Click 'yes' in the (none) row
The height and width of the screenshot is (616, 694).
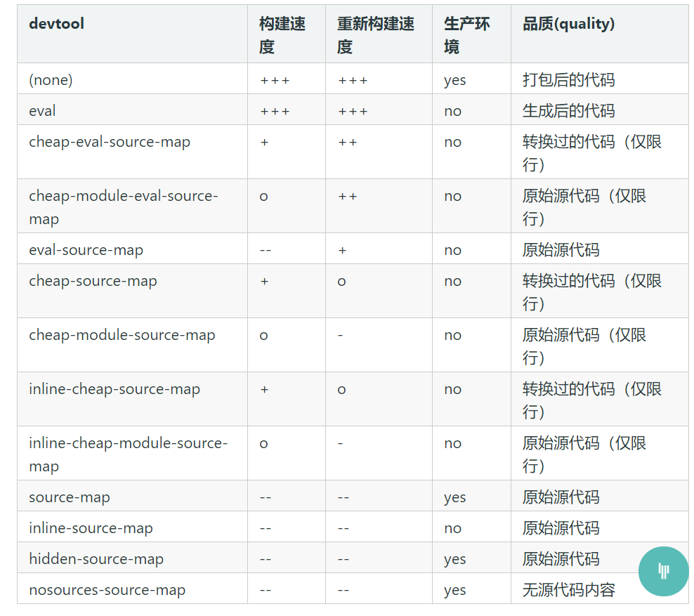(x=455, y=81)
